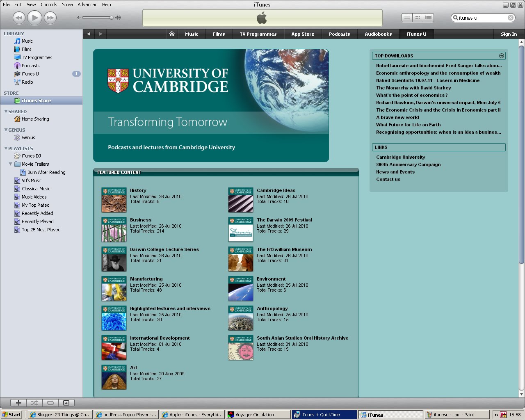The height and width of the screenshot is (420, 525).
Task: Clear the search field text
Action: tap(511, 18)
